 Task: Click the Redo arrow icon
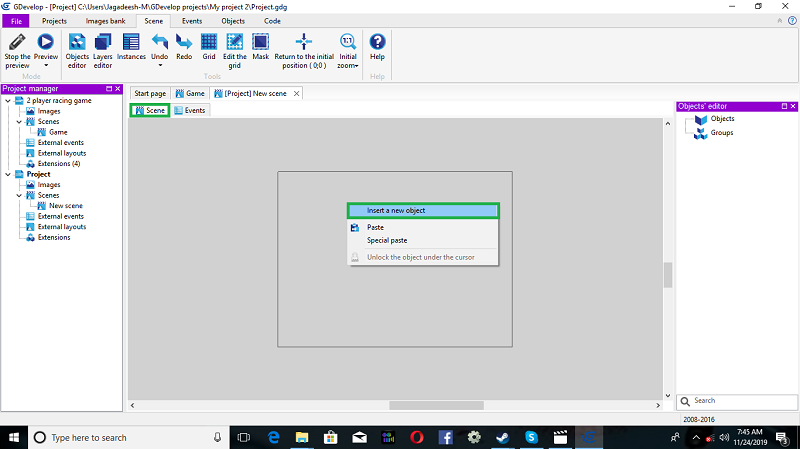(184, 42)
